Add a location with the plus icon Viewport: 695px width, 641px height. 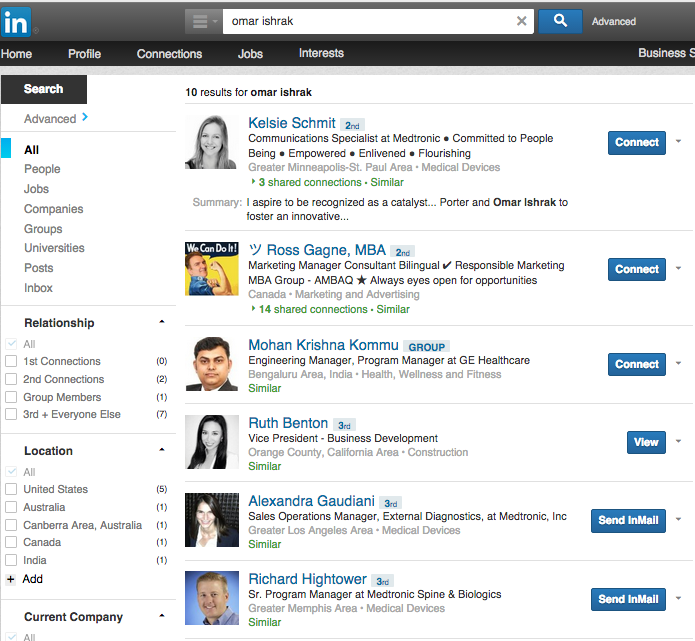tap(11, 579)
